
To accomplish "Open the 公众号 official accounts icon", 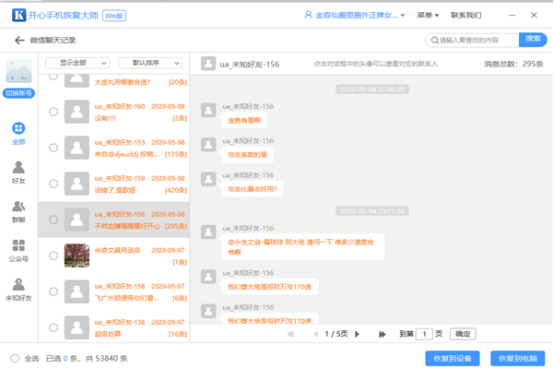I will coord(19,245).
